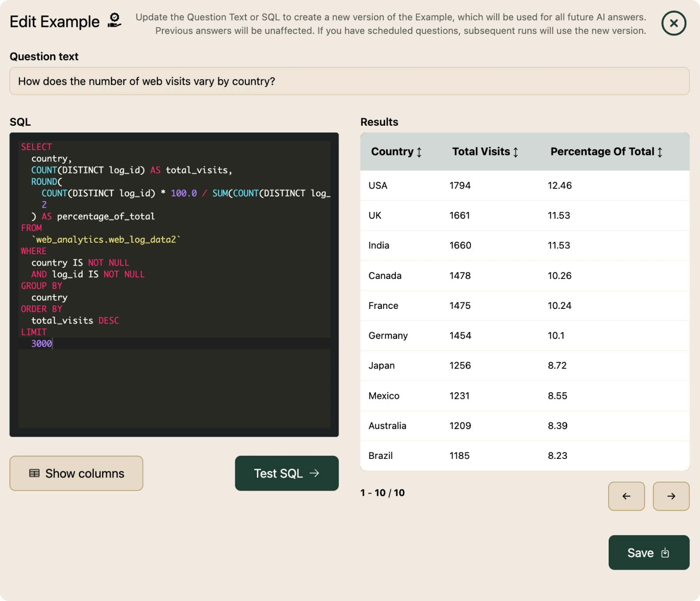700x601 pixels.
Task: Click the Edit Example header icon
Action: (x=114, y=21)
